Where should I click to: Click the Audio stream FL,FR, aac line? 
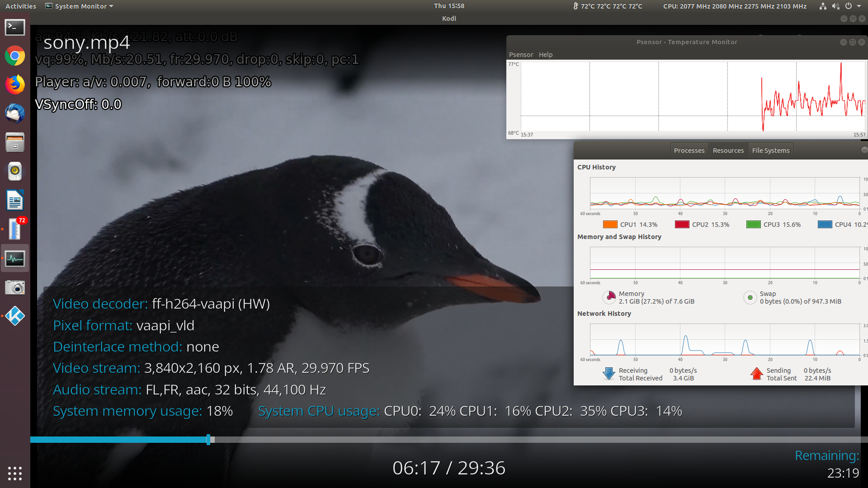pyautogui.click(x=189, y=389)
